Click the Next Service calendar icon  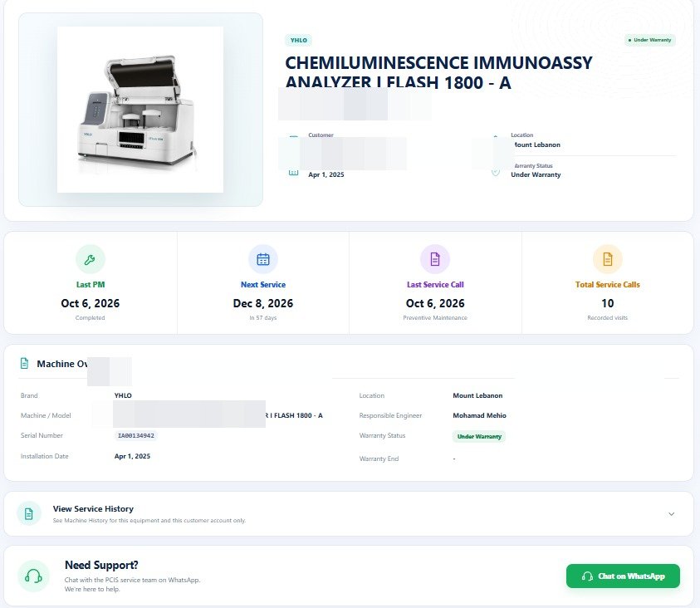[263, 259]
